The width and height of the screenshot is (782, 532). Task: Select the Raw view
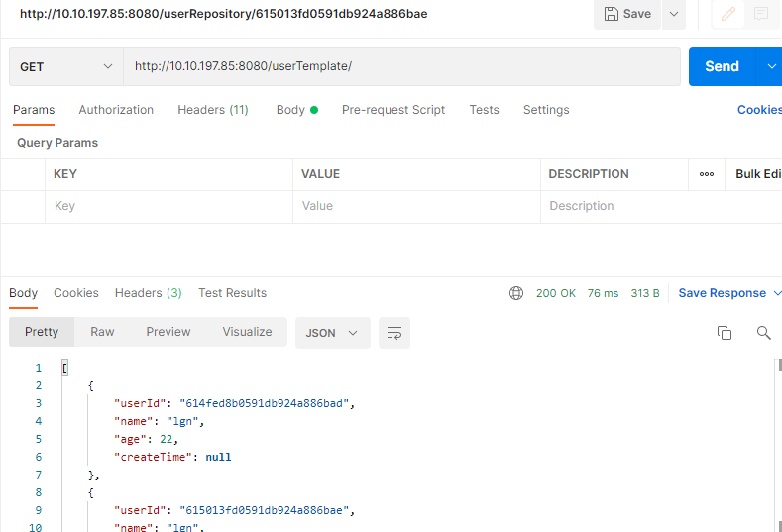tap(102, 332)
